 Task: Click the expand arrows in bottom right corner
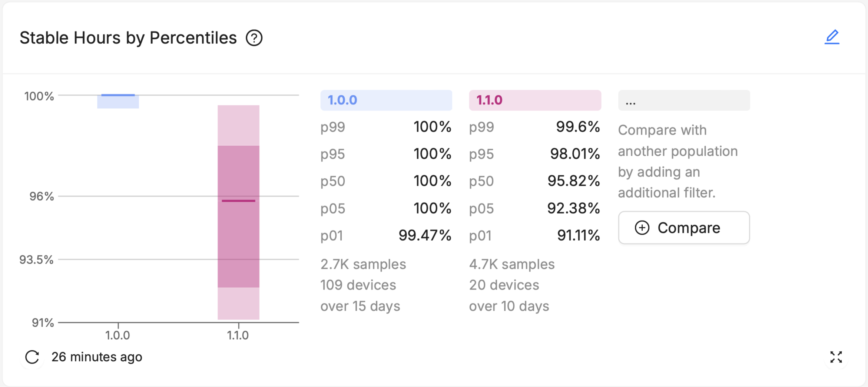pos(837,357)
